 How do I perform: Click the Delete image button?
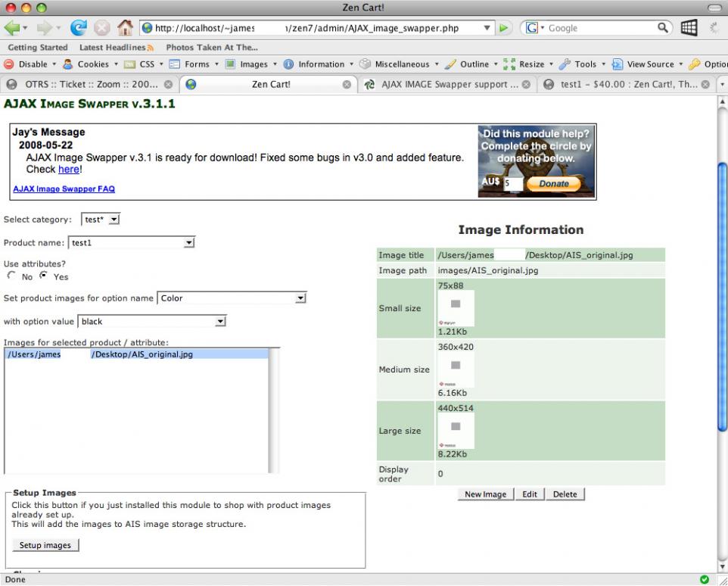pos(565,494)
